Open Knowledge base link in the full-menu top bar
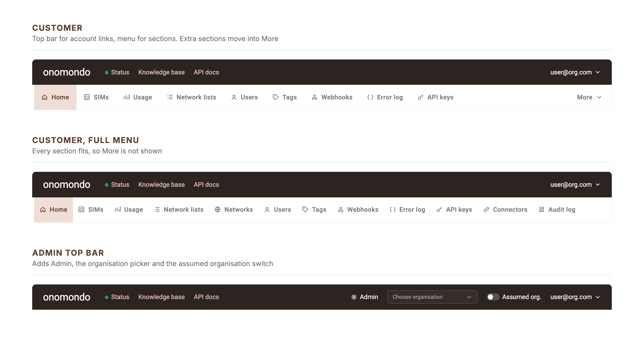This screenshot has height=337, width=644. [162, 185]
